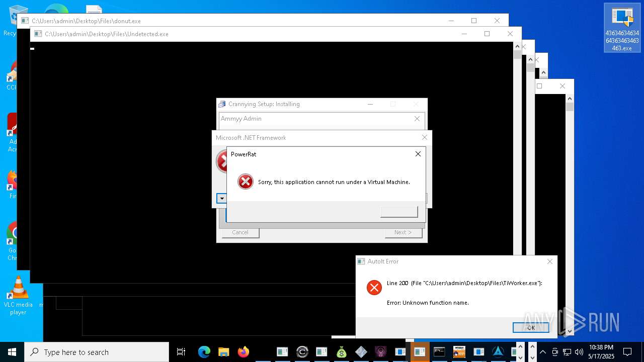Minimize the Undetected.exe console window
Image resolution: width=644 pixels, height=362 pixels.
pos(464,34)
